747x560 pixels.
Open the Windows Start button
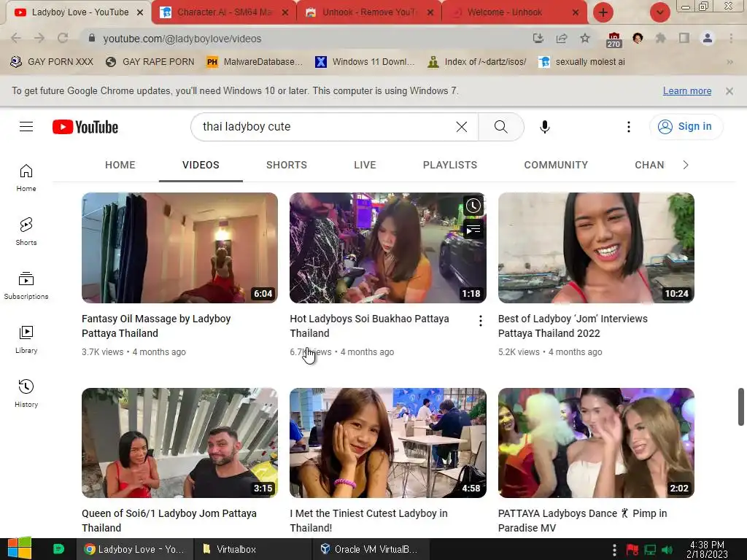19,548
